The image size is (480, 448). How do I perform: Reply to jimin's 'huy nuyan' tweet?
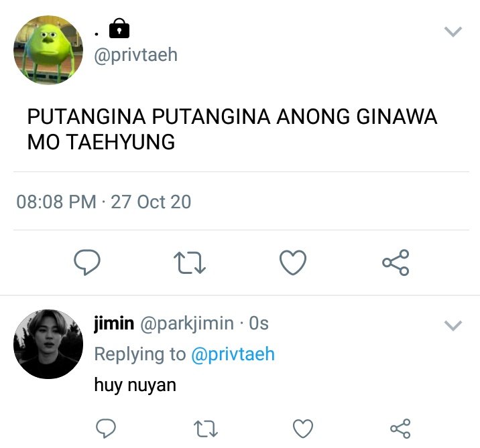[x=106, y=428]
